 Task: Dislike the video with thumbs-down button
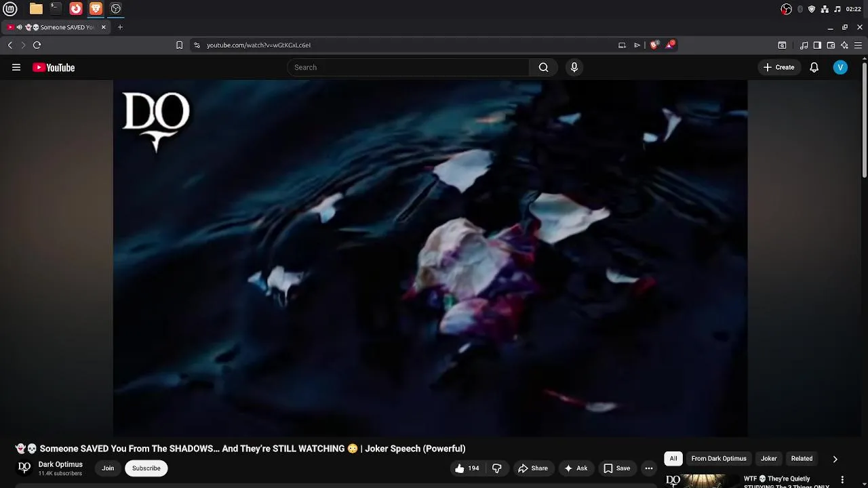tap(497, 468)
